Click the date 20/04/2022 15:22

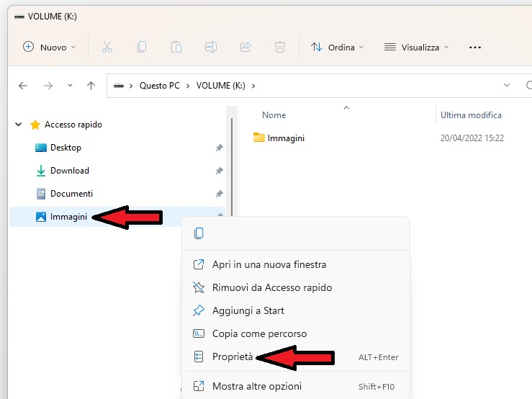(x=472, y=138)
